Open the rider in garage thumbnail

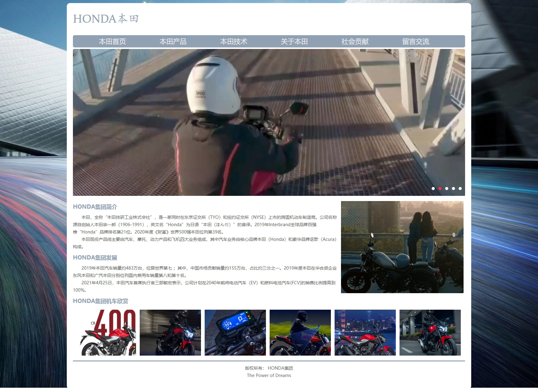(x=170, y=333)
